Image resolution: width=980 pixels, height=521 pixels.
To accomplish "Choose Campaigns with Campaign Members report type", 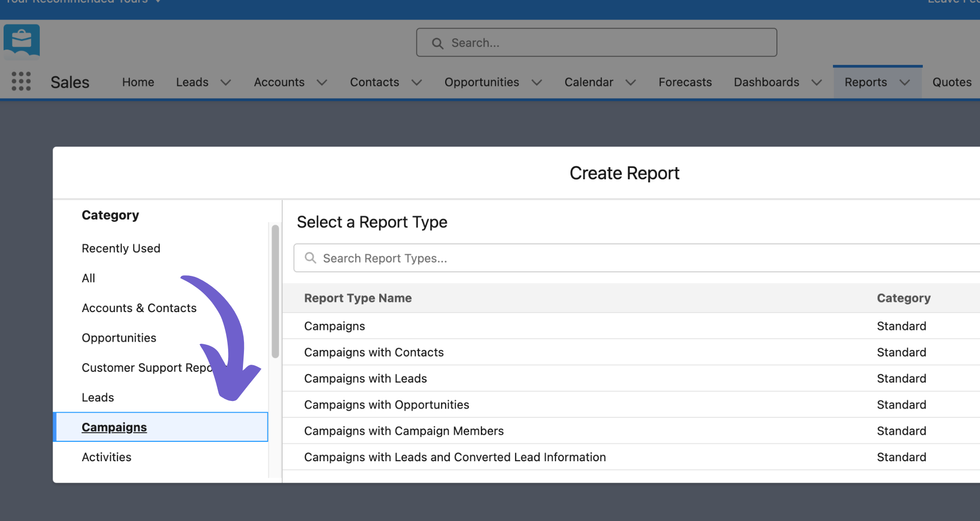I will pyautogui.click(x=631, y=431).
